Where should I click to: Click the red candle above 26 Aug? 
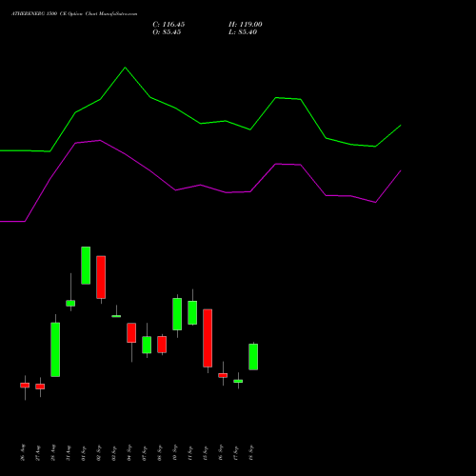point(25,385)
